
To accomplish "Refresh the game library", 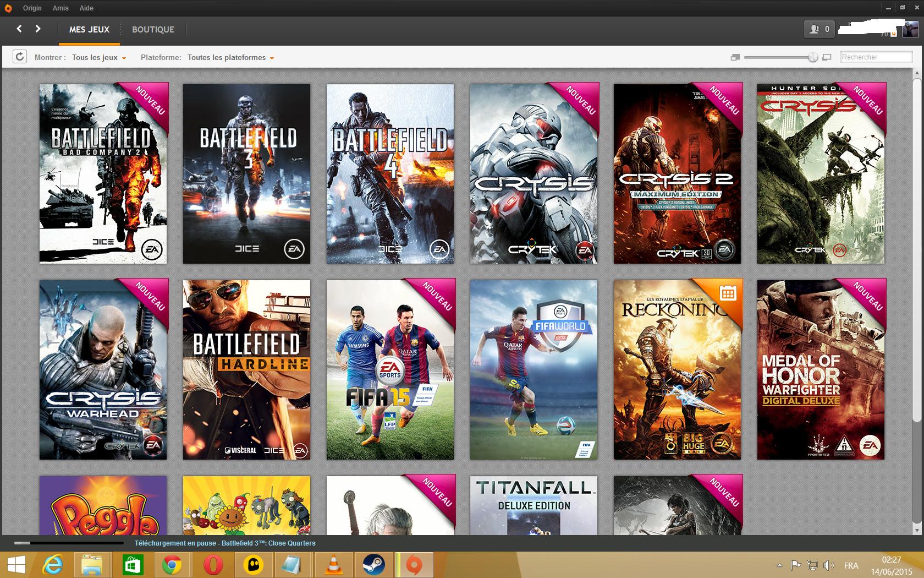I will [20, 57].
